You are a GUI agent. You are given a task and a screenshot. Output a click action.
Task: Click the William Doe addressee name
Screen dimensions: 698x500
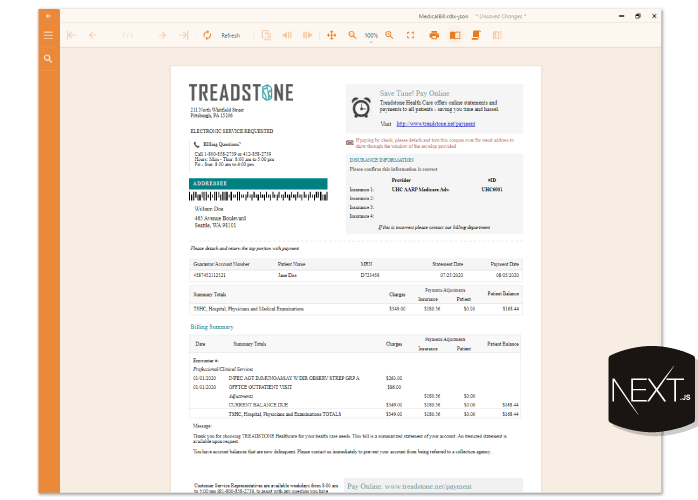tap(209, 209)
